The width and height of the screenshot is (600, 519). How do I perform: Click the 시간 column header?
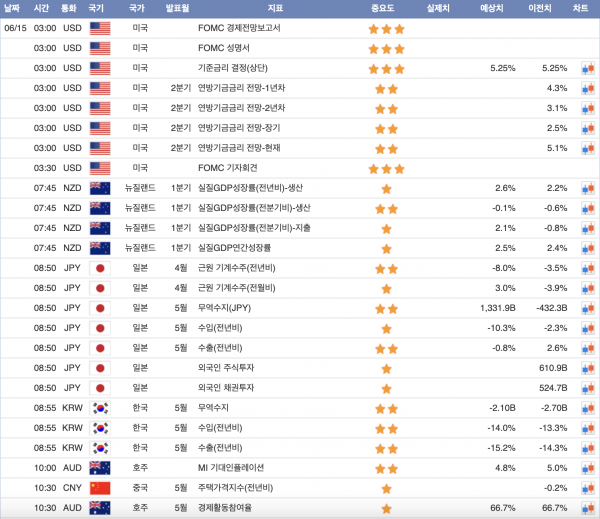[42, 8]
